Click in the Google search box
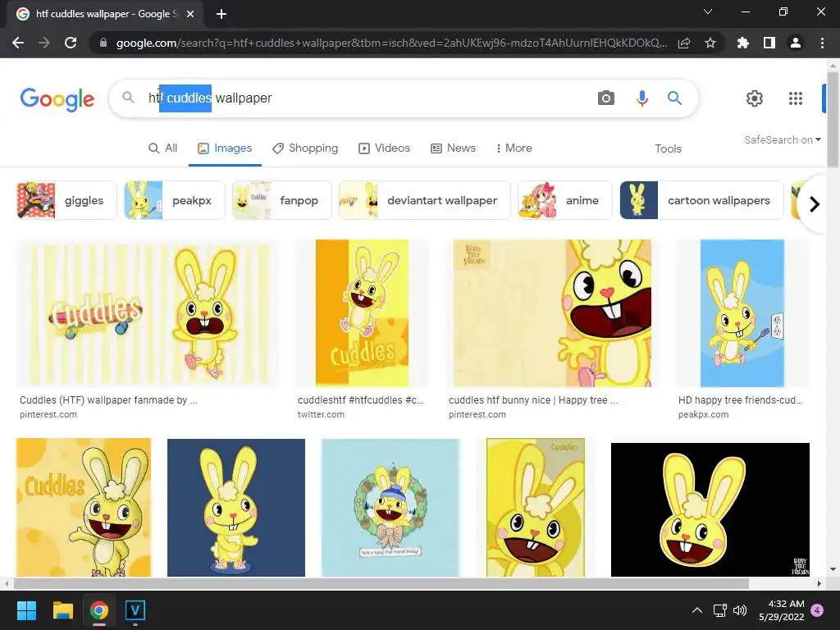Image resolution: width=840 pixels, height=630 pixels. pyautogui.click(x=402, y=98)
